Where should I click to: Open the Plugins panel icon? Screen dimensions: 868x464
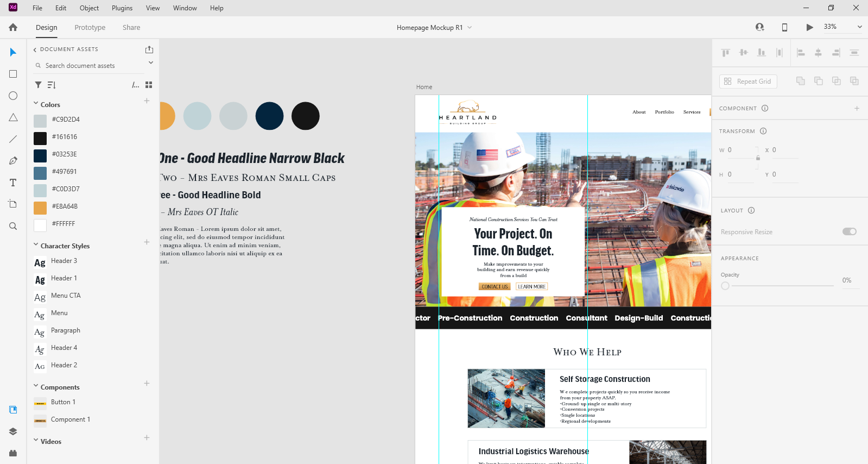coord(13,453)
